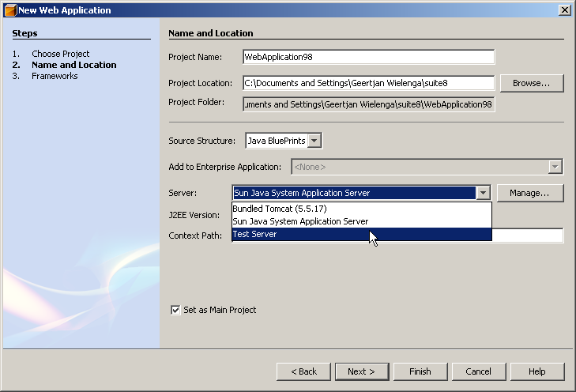The width and height of the screenshot is (576, 392).
Task: Open the server Manage dialog
Action: [529, 193]
